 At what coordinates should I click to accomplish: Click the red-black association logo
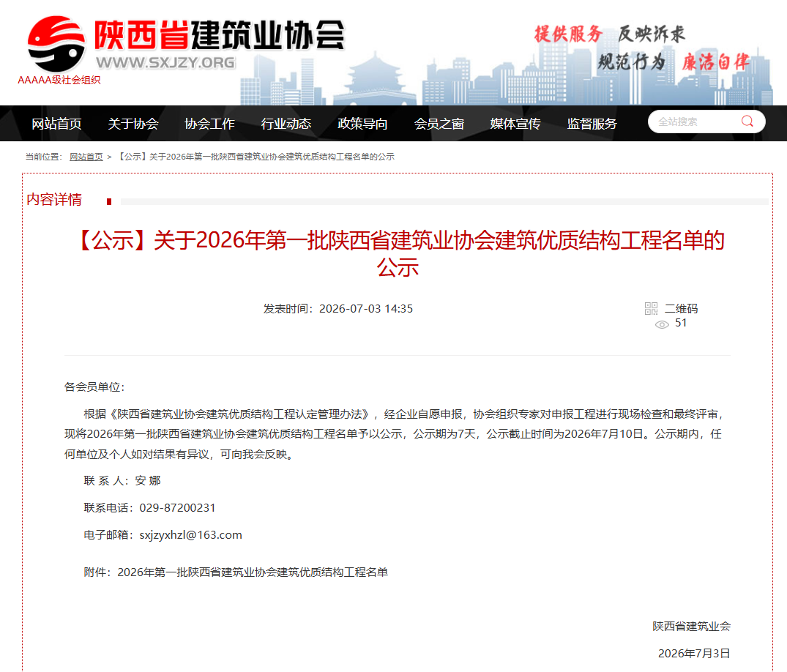pyautogui.click(x=56, y=44)
